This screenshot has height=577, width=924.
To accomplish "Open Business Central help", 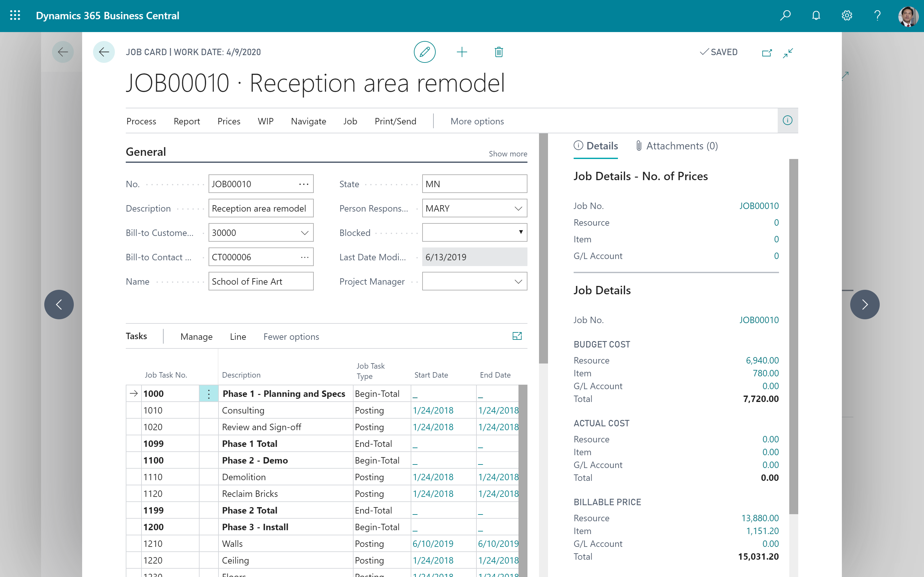I will [x=877, y=15].
